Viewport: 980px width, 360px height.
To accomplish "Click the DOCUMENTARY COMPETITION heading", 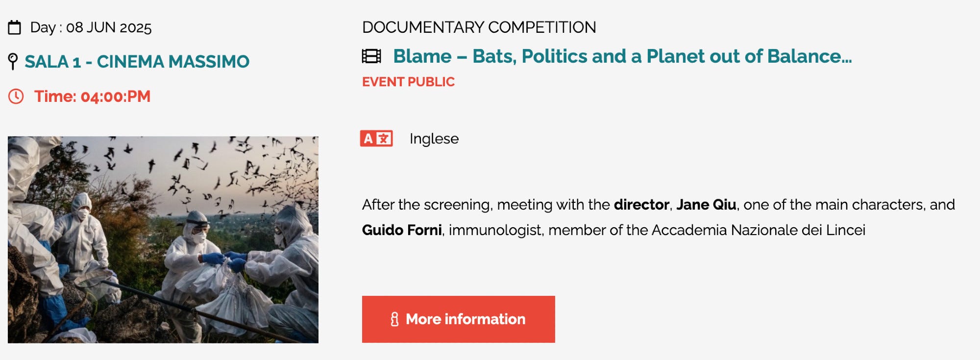I will click(479, 27).
